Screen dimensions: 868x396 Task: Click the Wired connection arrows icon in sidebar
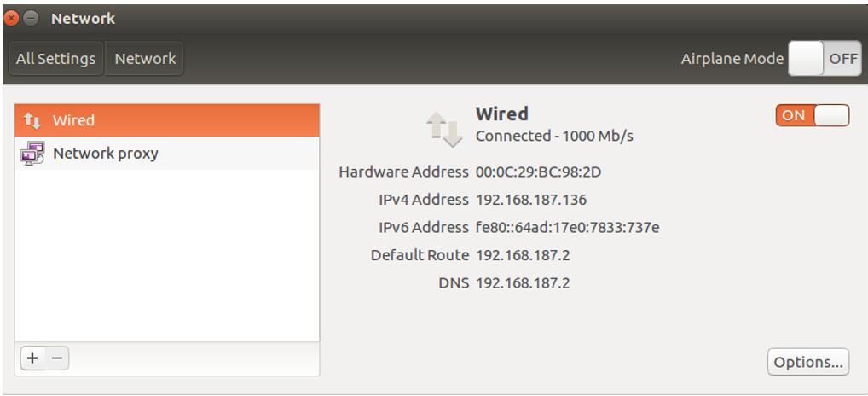point(32,120)
